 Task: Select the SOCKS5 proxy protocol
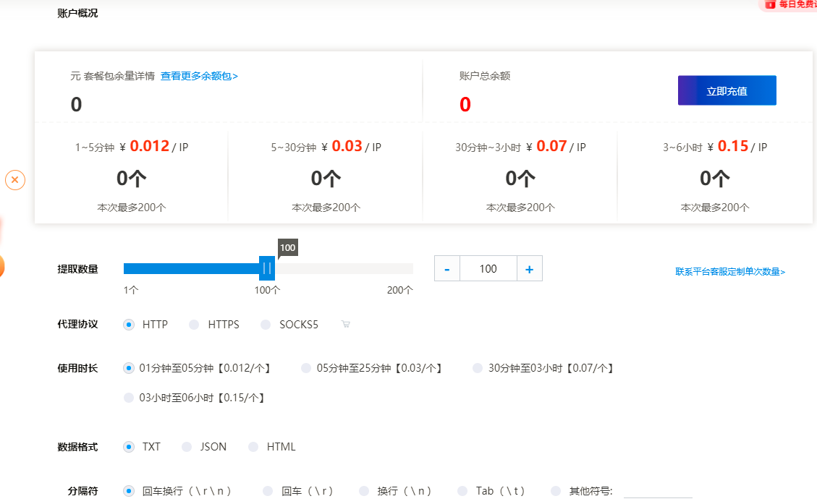pyautogui.click(x=265, y=324)
